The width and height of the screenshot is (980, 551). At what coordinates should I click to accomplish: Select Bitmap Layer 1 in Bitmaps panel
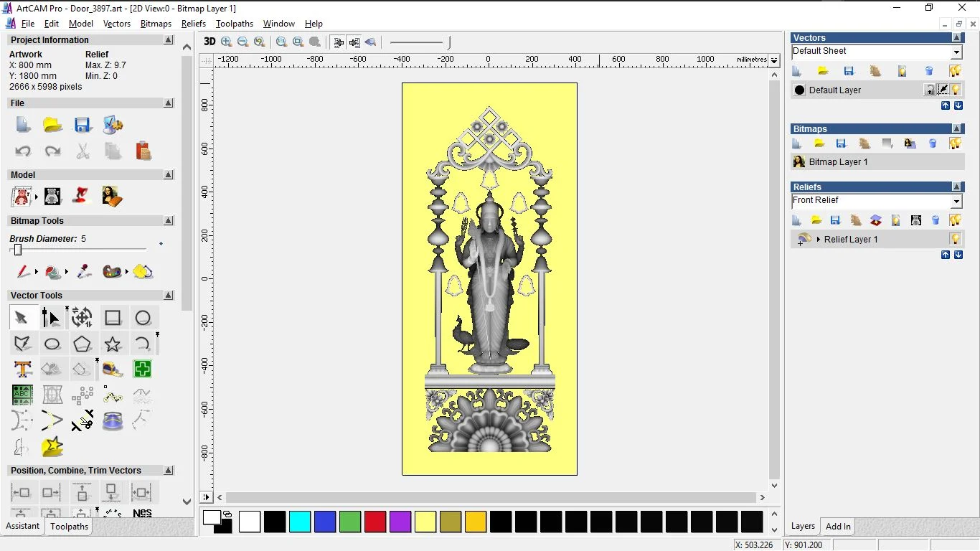838,162
